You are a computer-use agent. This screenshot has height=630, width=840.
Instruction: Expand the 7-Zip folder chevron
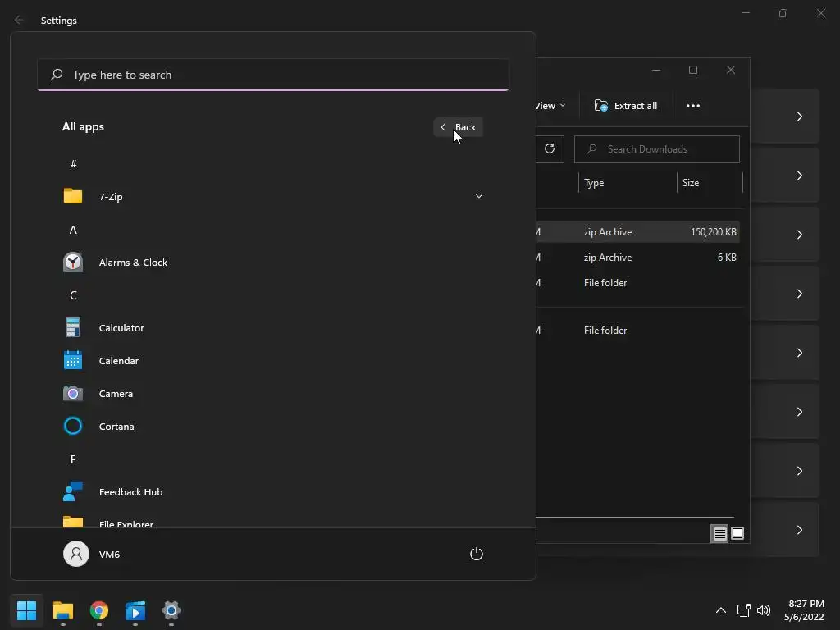(x=479, y=197)
